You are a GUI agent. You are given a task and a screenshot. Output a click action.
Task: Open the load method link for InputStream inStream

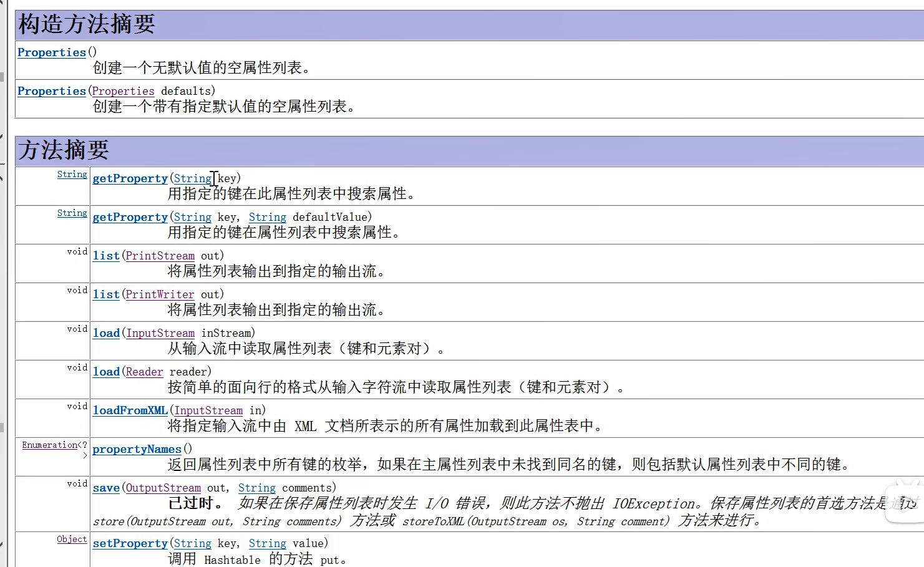[106, 333]
